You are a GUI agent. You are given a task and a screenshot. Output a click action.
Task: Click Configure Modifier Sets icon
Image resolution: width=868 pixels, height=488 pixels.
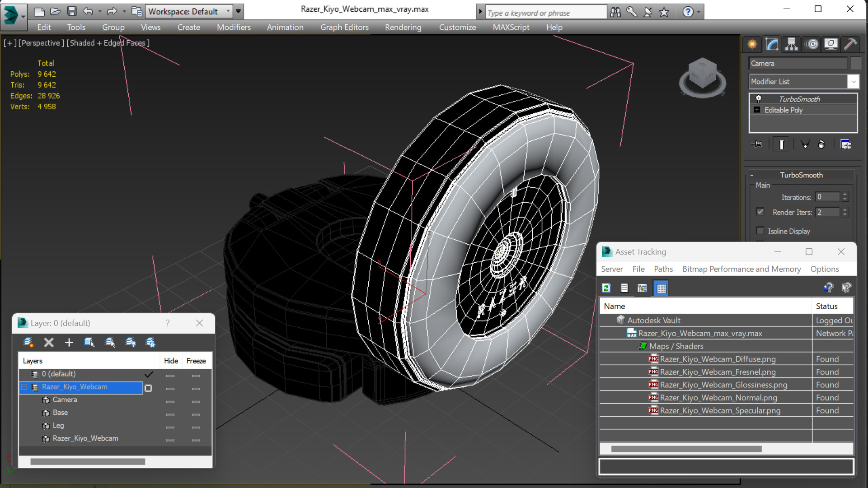tap(845, 144)
